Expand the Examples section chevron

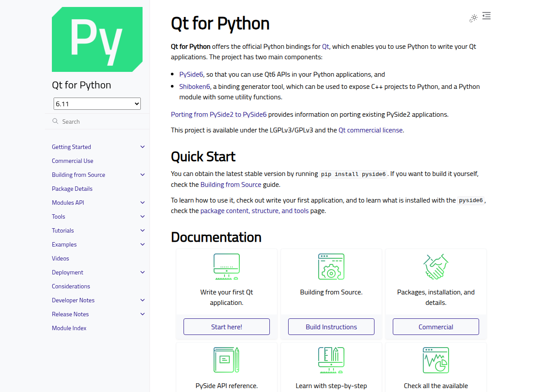point(143,244)
